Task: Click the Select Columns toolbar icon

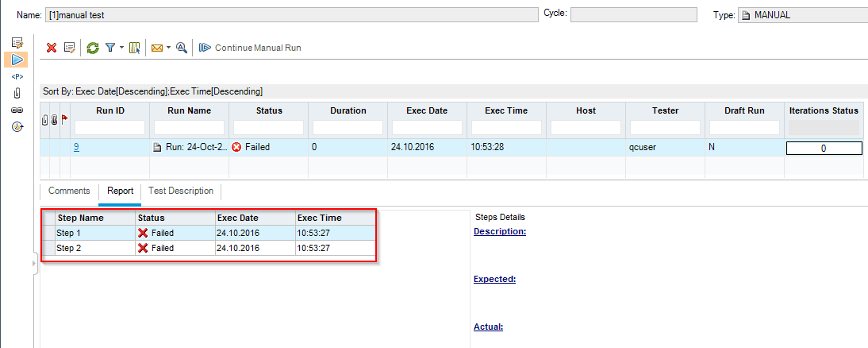Action: tap(134, 48)
